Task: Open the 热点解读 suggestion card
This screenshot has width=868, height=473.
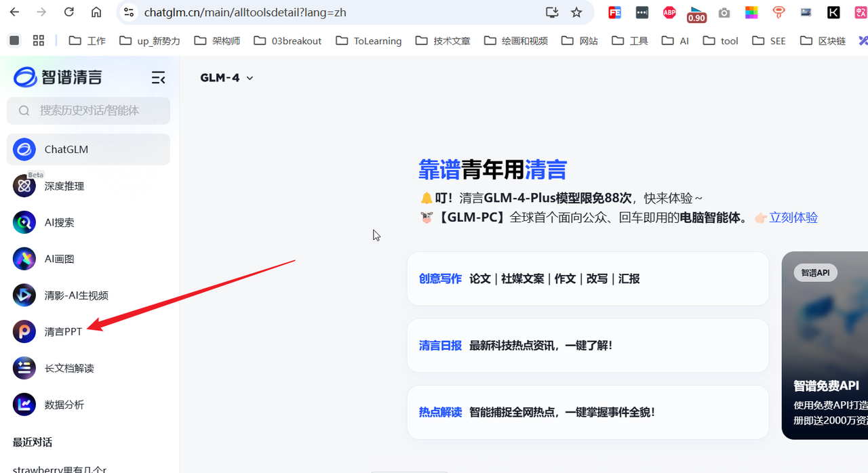Action: point(588,412)
